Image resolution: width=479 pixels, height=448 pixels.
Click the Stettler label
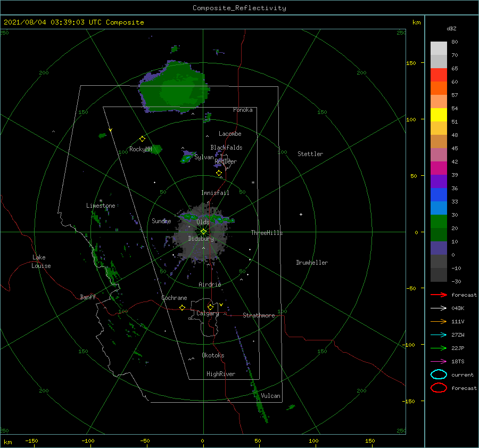(310, 154)
